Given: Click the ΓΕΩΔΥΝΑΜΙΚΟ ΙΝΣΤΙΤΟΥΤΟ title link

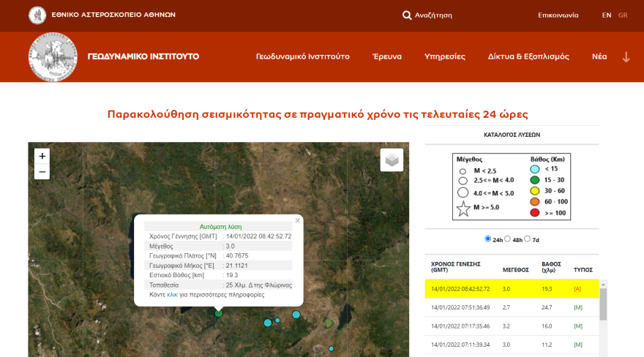Looking at the screenshot, I should point(143,56).
